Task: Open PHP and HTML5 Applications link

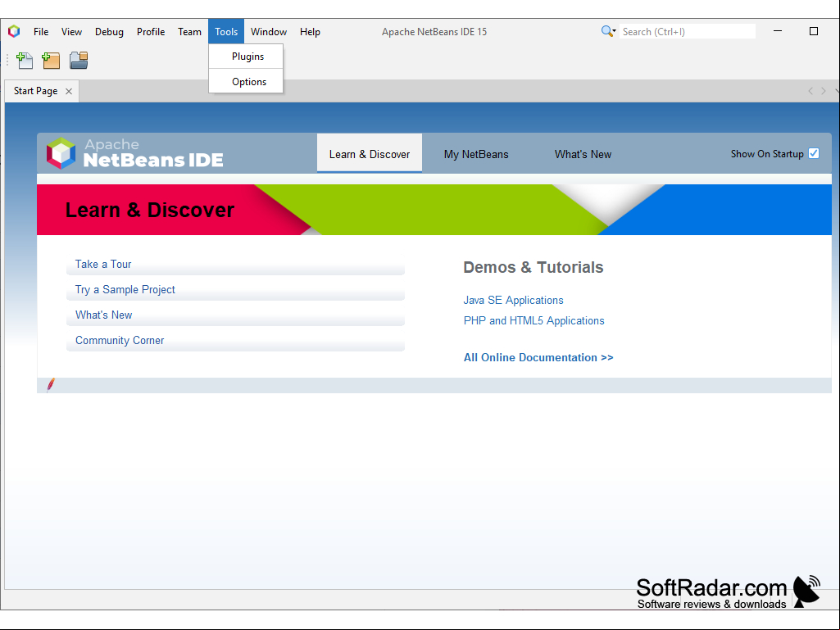Action: (534, 320)
